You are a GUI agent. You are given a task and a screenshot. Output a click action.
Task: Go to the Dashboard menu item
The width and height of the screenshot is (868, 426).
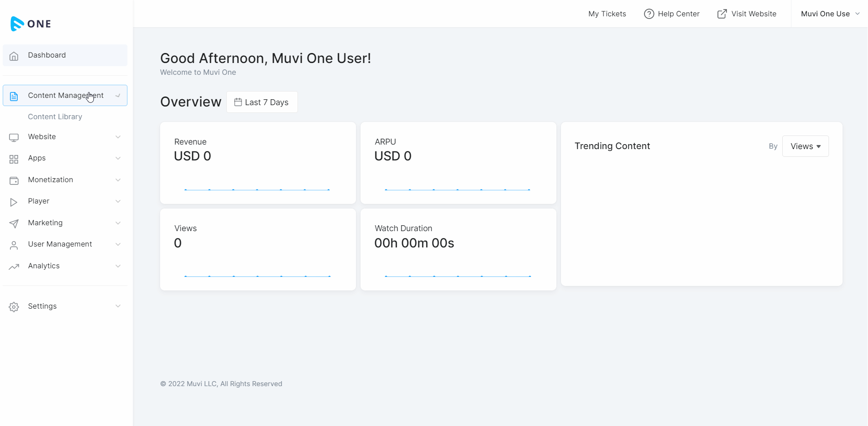point(65,55)
